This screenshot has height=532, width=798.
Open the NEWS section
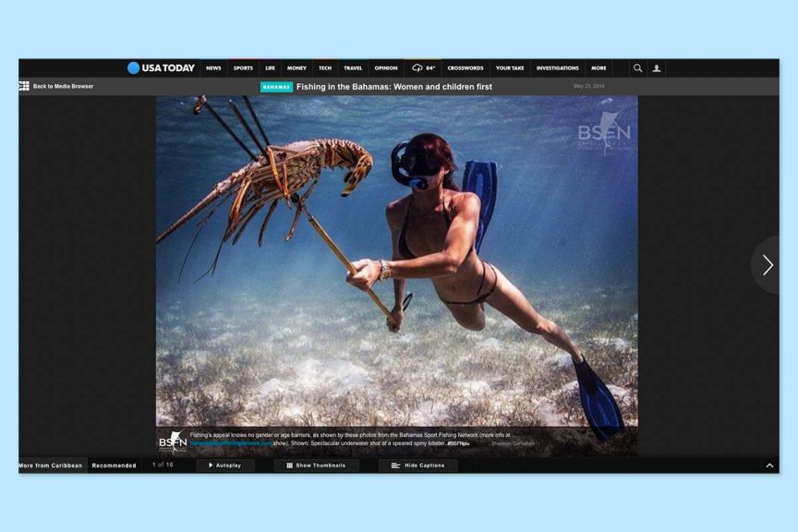213,68
